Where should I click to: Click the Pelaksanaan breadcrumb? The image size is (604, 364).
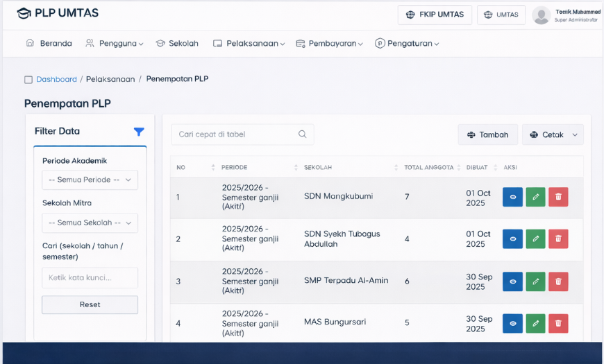(110, 79)
